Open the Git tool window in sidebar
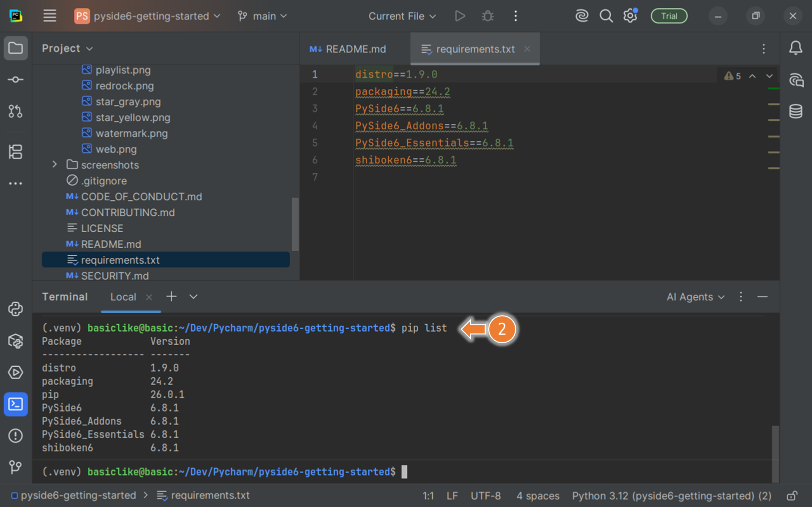 pyautogui.click(x=15, y=468)
